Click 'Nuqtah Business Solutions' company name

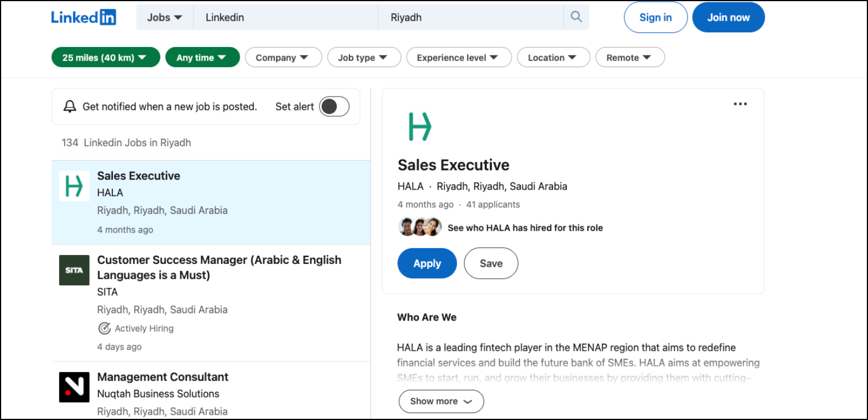click(158, 393)
